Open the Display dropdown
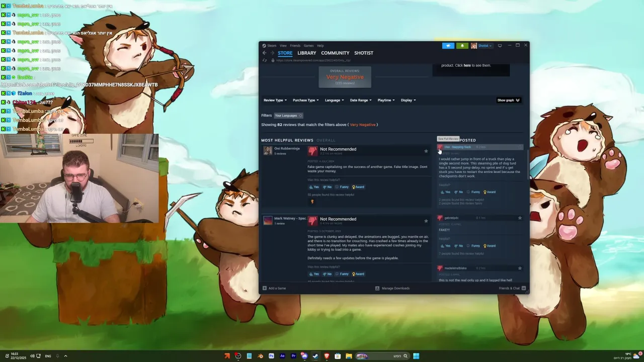Screen dimensions: 644x362 pos(409,100)
